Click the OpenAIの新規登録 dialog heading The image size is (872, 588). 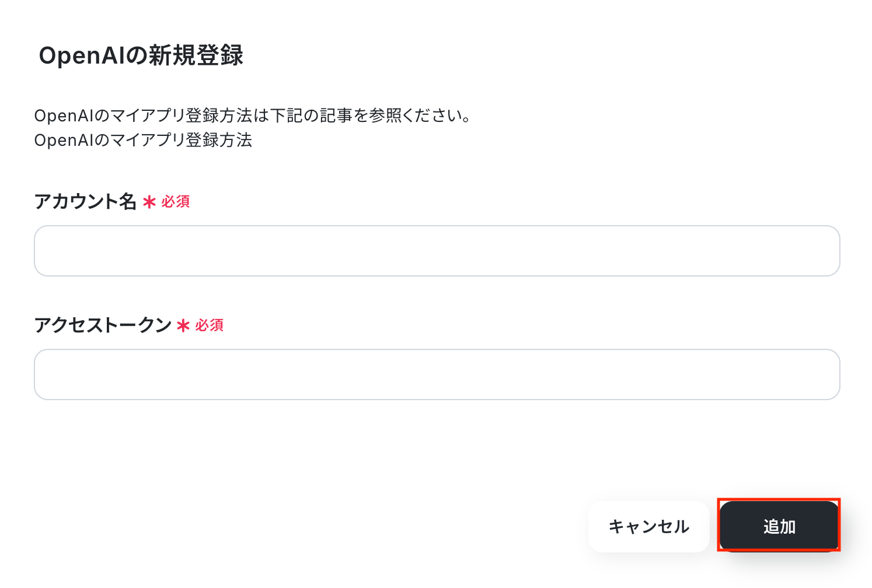[141, 55]
